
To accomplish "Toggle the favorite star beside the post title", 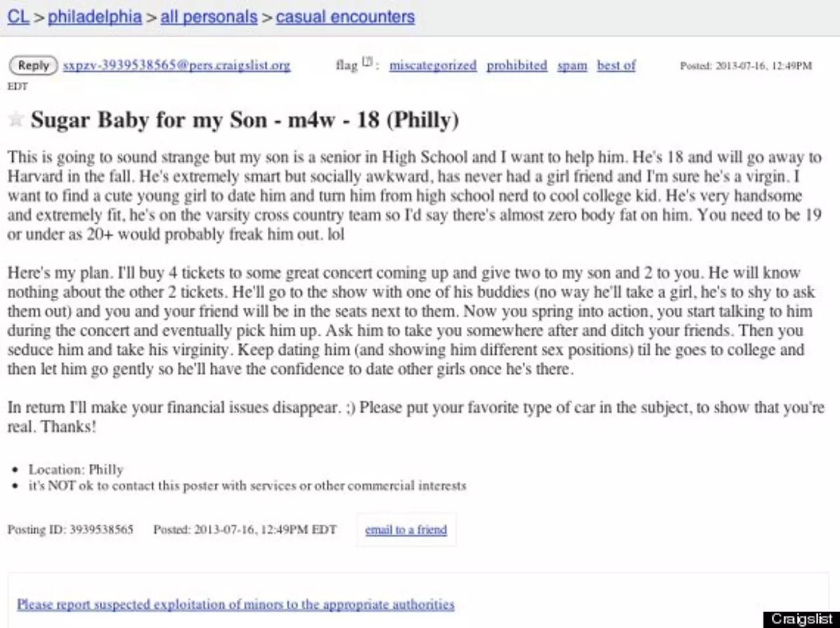I will pyautogui.click(x=16, y=119).
